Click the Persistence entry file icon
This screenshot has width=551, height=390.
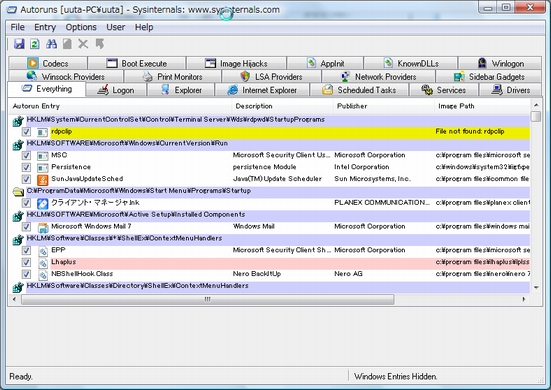tap(43, 168)
